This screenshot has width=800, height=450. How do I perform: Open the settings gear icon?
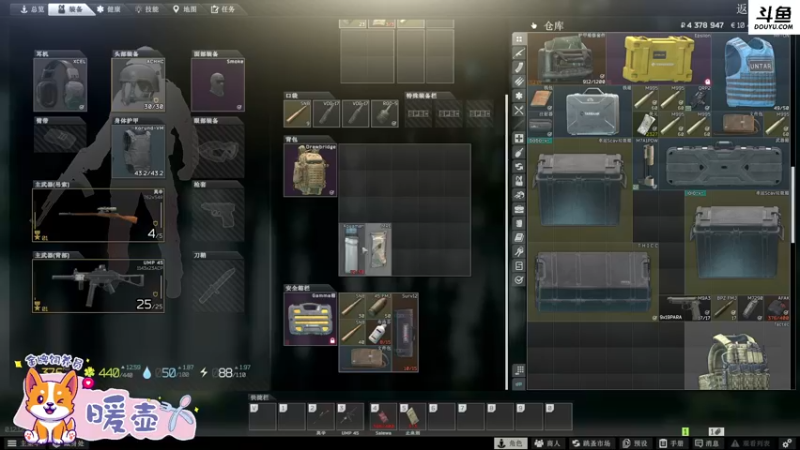[787, 443]
